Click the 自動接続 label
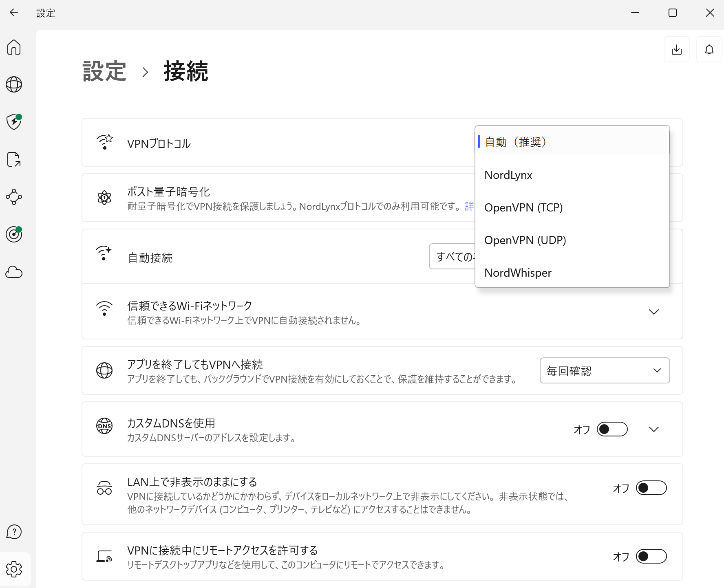Viewport: 724px width, 588px height. tap(150, 258)
